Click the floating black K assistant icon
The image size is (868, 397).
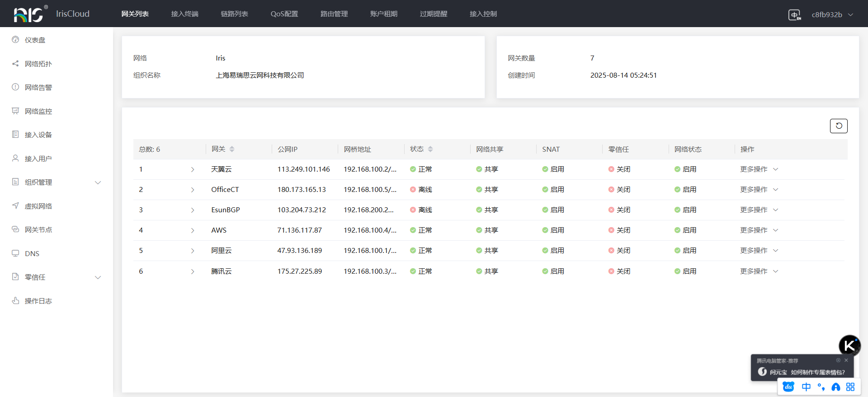point(849,346)
